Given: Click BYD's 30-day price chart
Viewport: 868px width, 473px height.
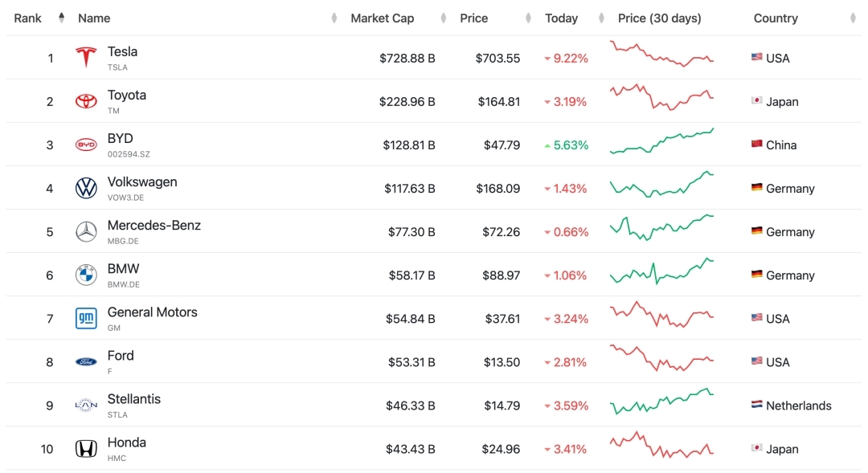Looking at the screenshot, I should tap(661, 141).
